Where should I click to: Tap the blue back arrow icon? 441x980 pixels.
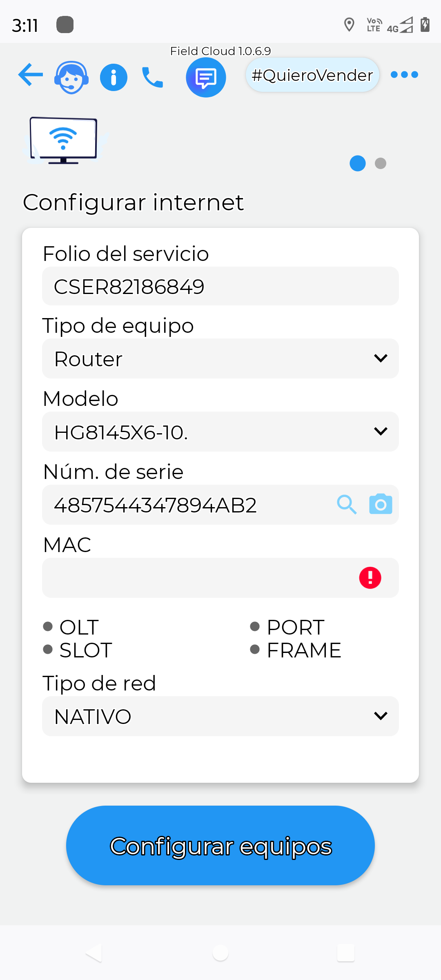pos(31,75)
